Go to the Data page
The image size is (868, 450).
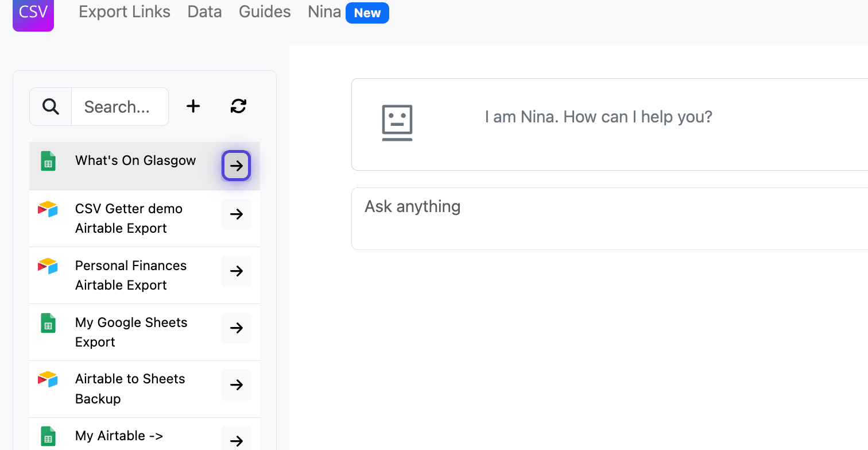[204, 12]
